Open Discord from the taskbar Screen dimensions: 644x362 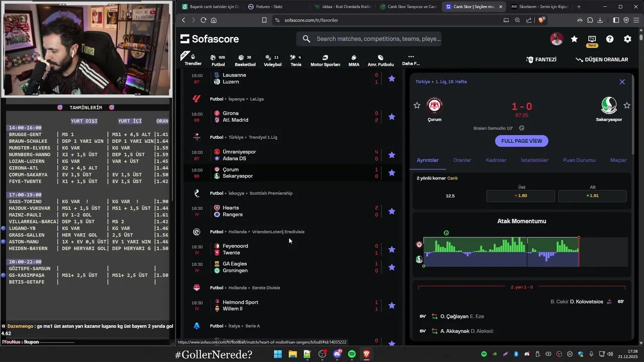tap(337, 354)
